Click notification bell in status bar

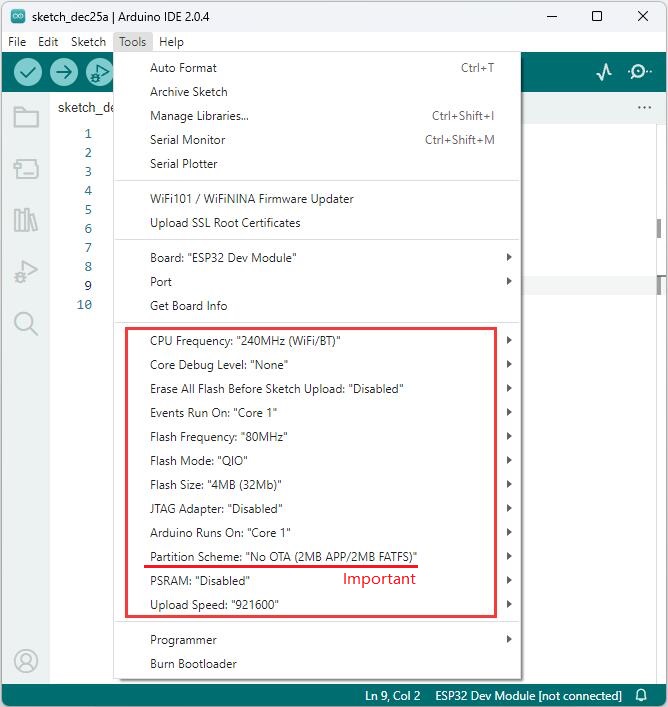coord(641,695)
